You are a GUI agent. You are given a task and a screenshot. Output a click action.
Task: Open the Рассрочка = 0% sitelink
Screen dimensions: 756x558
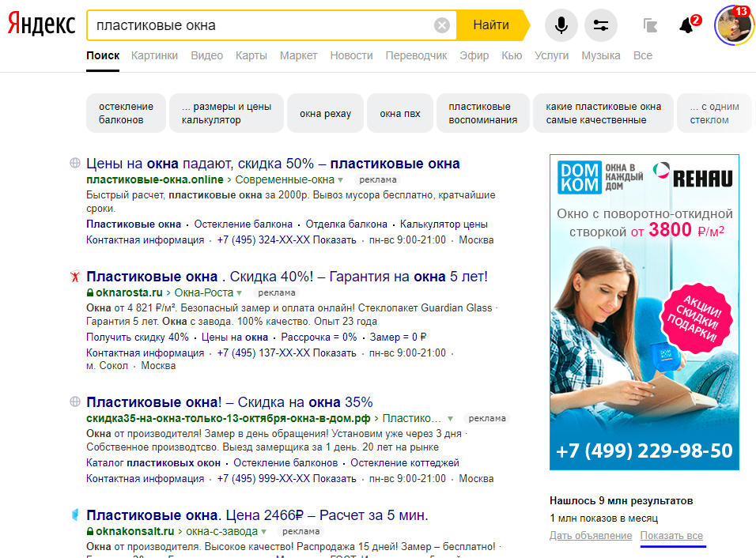(319, 337)
